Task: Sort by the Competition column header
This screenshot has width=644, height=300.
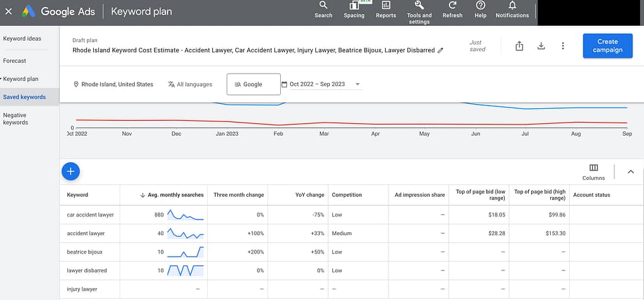Action: pos(347,195)
